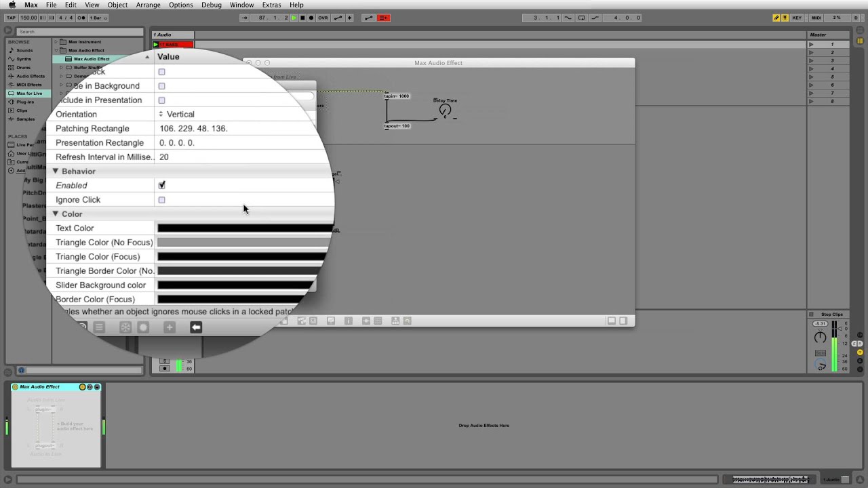Toggle the Background checkbox in inspector
This screenshot has width=868, height=488.
point(161,86)
